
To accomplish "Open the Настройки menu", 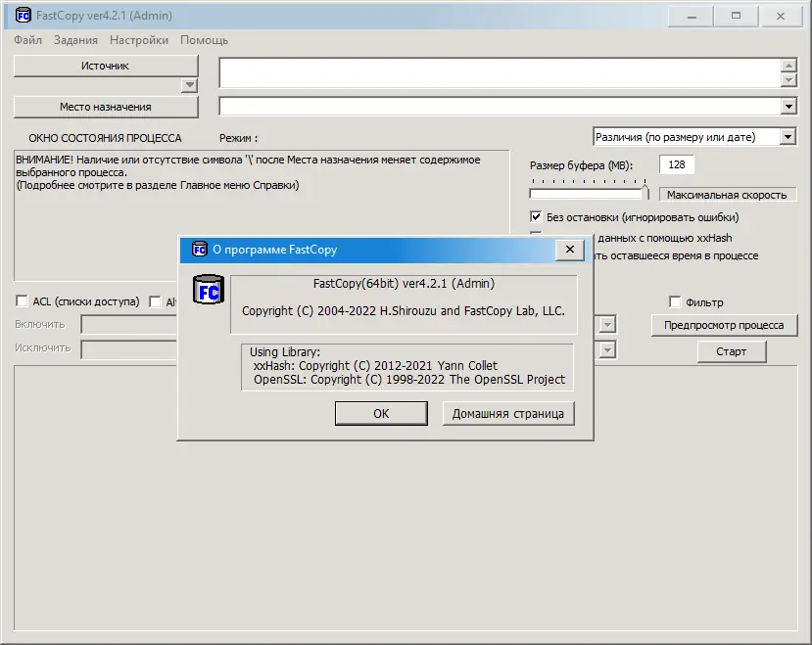I will pyautogui.click(x=139, y=40).
